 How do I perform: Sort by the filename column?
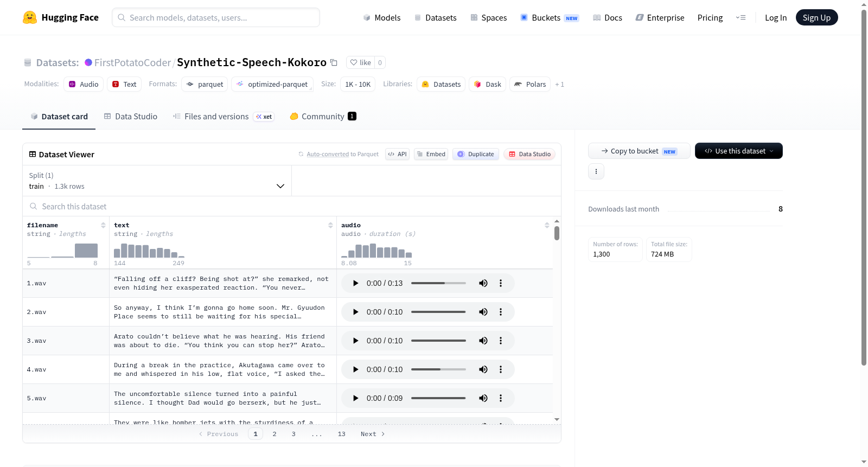pyautogui.click(x=103, y=225)
